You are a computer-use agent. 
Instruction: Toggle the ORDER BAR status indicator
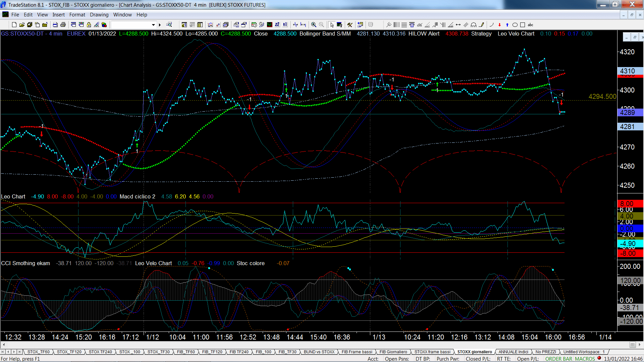click(559, 359)
